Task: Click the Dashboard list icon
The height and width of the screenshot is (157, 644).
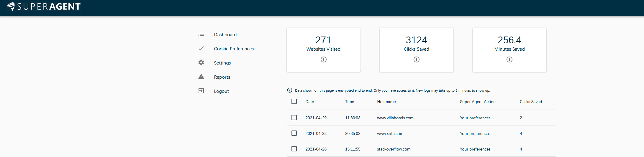Action: [201, 34]
